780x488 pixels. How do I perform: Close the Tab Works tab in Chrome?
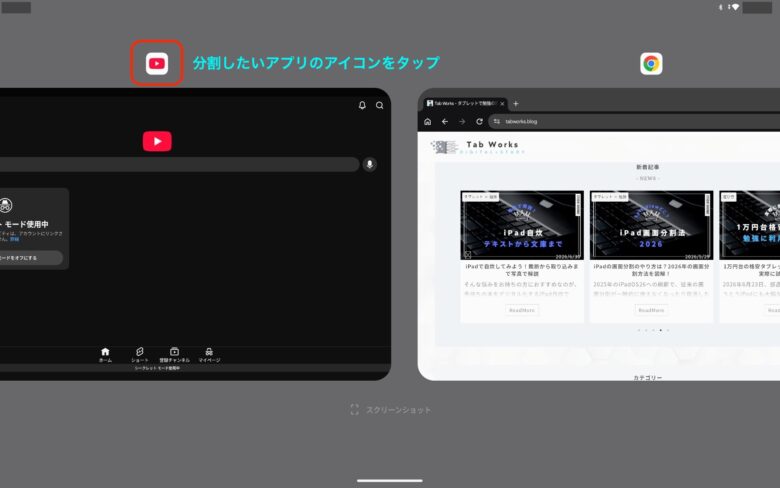(x=502, y=103)
